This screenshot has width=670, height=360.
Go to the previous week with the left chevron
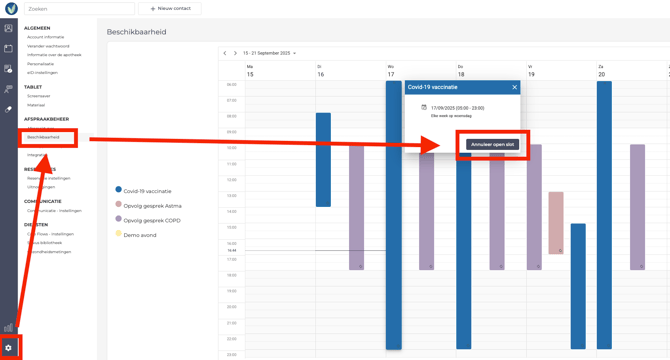pos(225,53)
